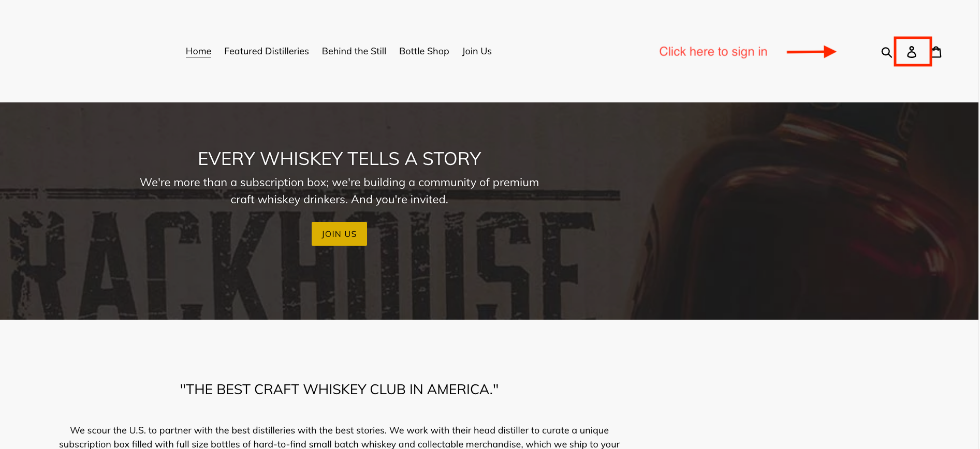Viewport: 980px width, 449px height.
Task: Click the account sign-in person icon
Action: click(912, 52)
